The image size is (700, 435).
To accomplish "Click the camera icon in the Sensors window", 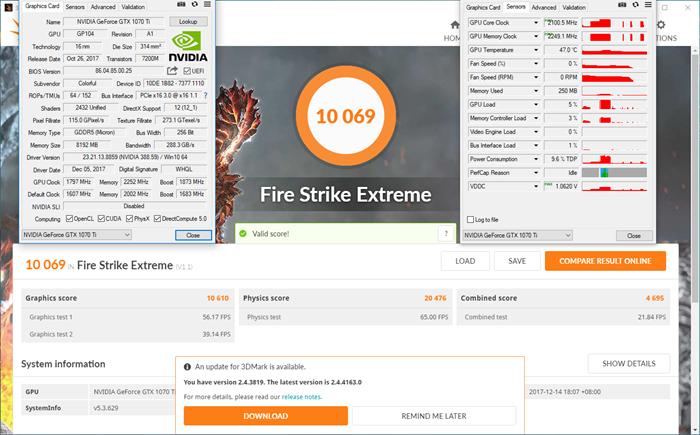I will point(622,5).
